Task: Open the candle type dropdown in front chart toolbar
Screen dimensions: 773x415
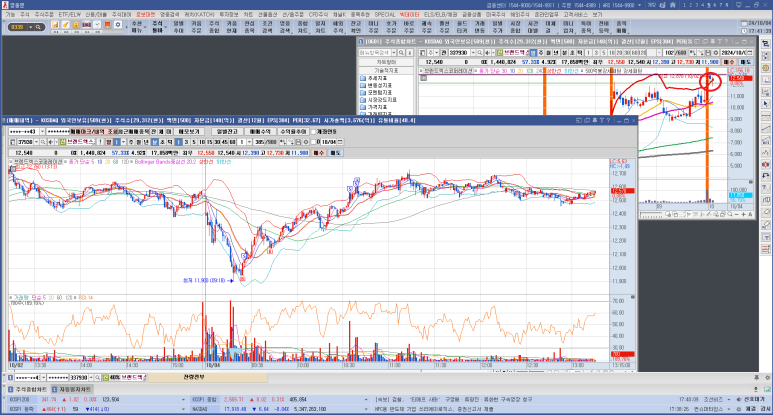Action: pyautogui.click(x=123, y=142)
